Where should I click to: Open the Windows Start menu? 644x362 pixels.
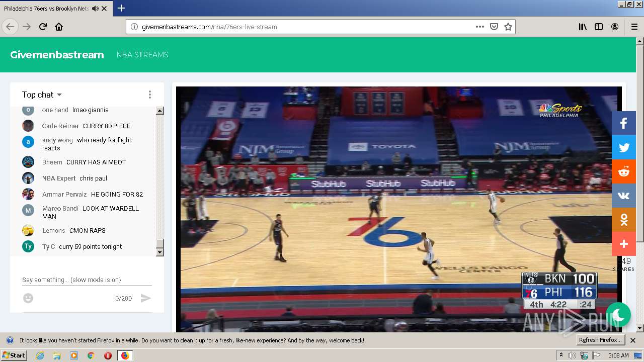[x=14, y=355]
